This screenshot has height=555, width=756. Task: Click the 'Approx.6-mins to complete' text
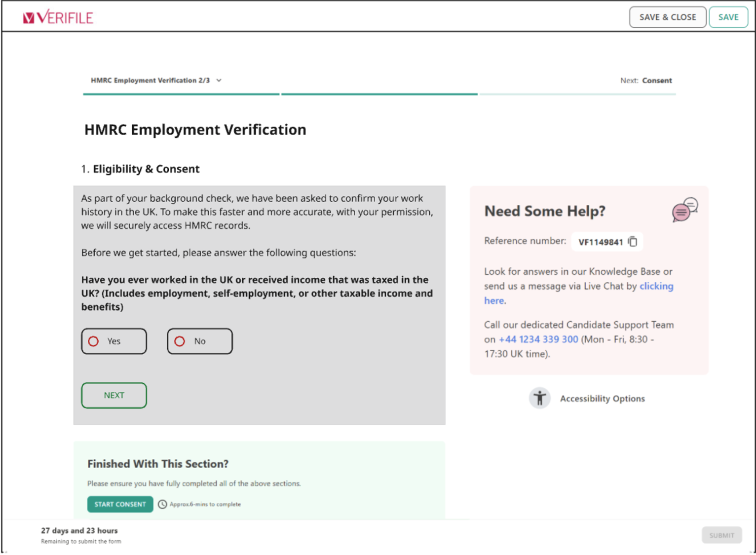[x=205, y=504]
